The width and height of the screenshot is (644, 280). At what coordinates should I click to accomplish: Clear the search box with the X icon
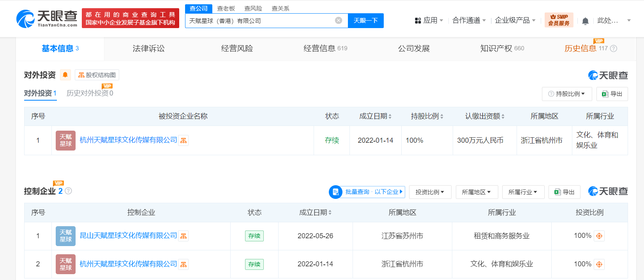coord(339,20)
